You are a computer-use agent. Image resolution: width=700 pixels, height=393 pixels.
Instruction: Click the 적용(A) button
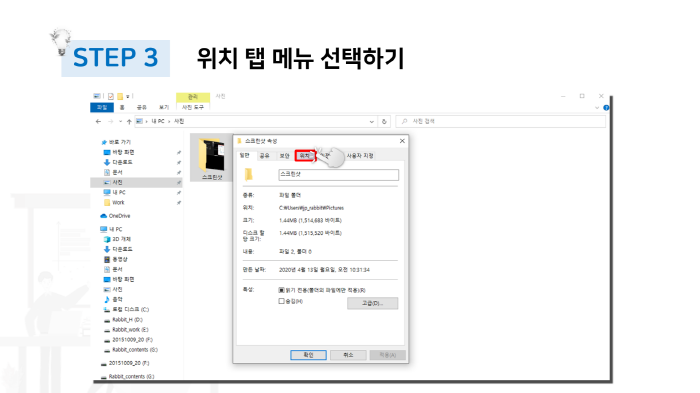(388, 355)
